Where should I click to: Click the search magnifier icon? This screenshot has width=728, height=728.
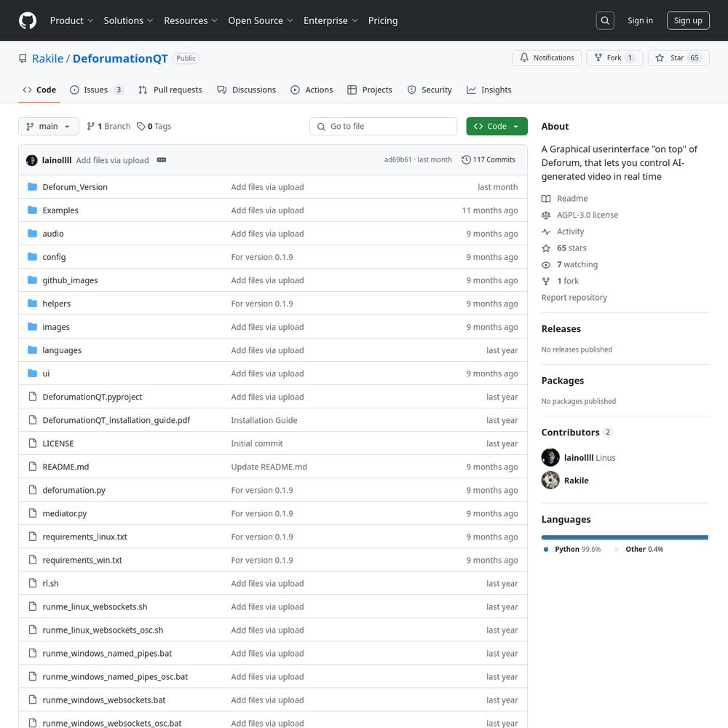604,20
